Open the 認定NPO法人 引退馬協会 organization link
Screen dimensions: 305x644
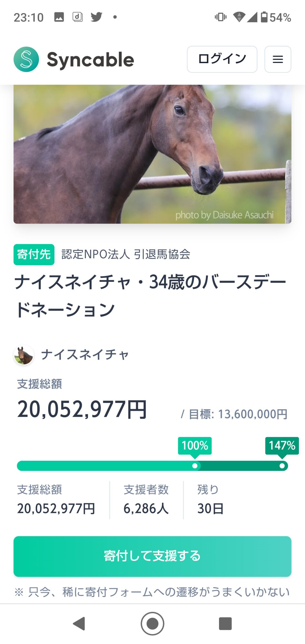(126, 254)
